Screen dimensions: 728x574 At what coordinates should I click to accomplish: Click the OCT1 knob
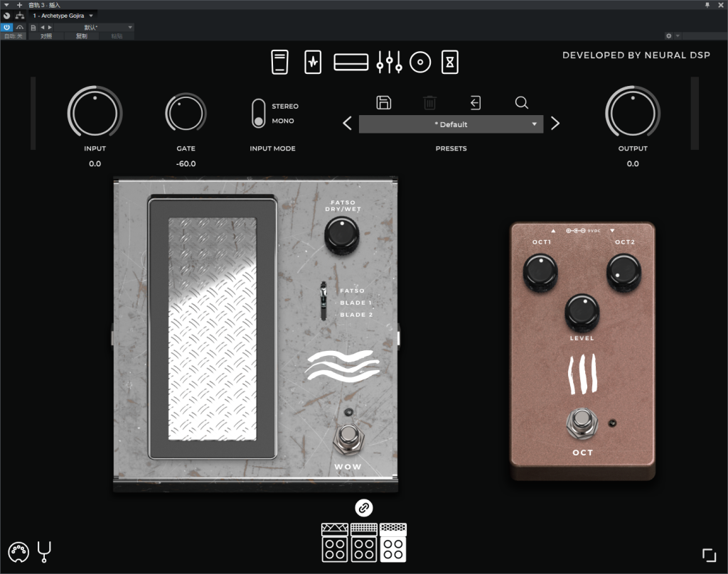coord(540,272)
